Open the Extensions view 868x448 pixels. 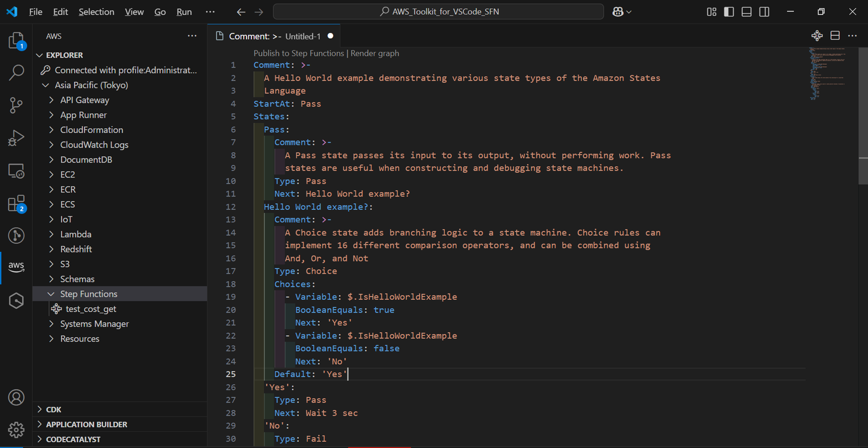pos(16,203)
